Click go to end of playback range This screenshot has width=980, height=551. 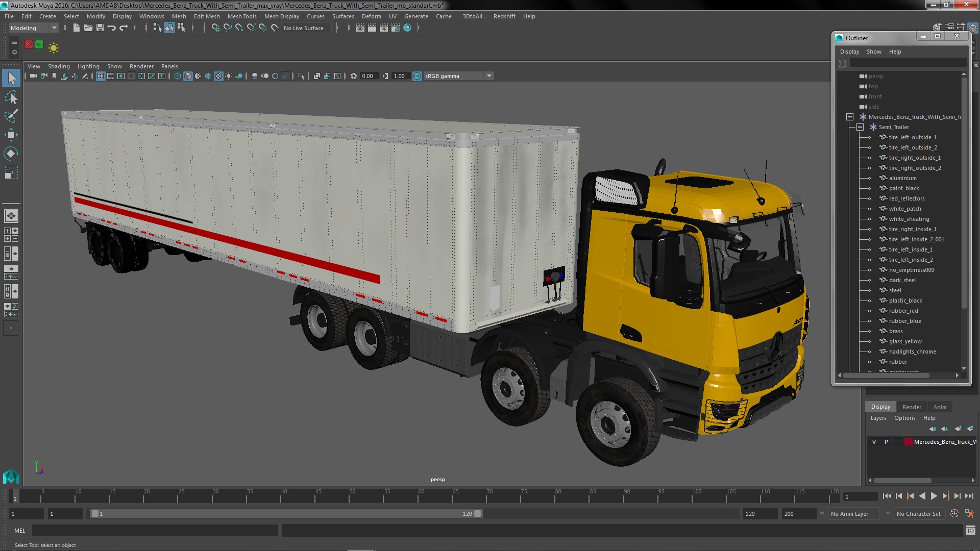[x=969, y=496]
